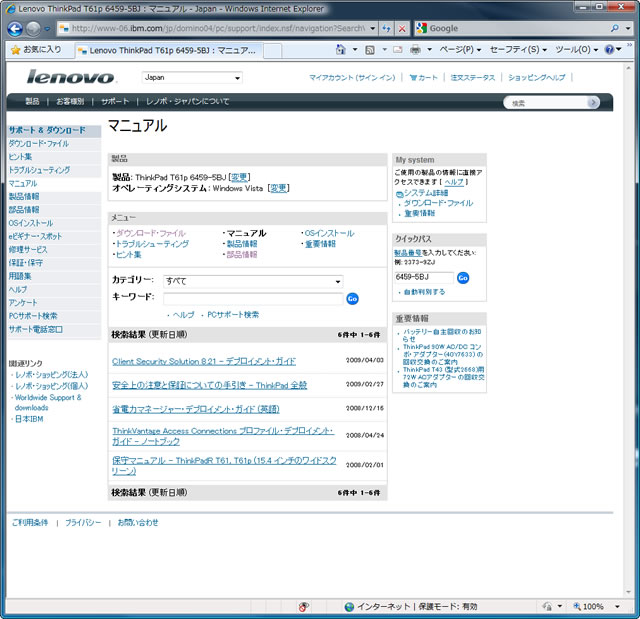The width and height of the screenshot is (640, 619).
Task: Open the new blank tab button
Action: [x=273, y=51]
